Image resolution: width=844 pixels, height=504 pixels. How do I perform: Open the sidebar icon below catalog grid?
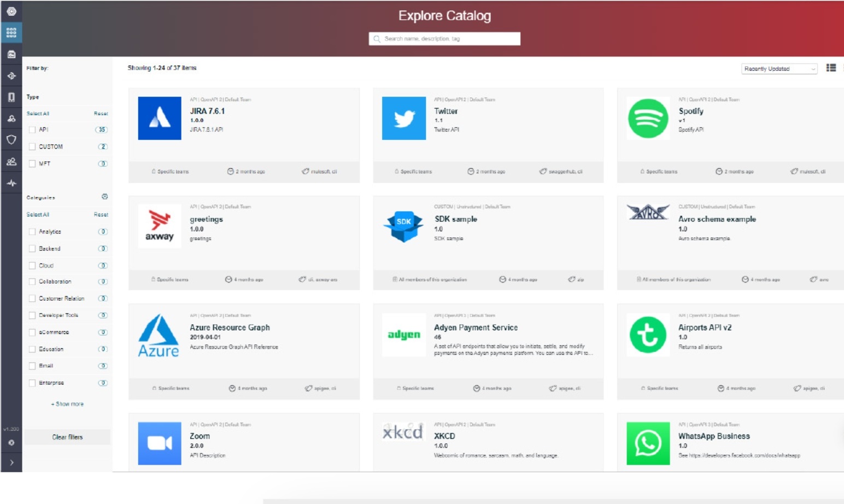click(x=11, y=54)
